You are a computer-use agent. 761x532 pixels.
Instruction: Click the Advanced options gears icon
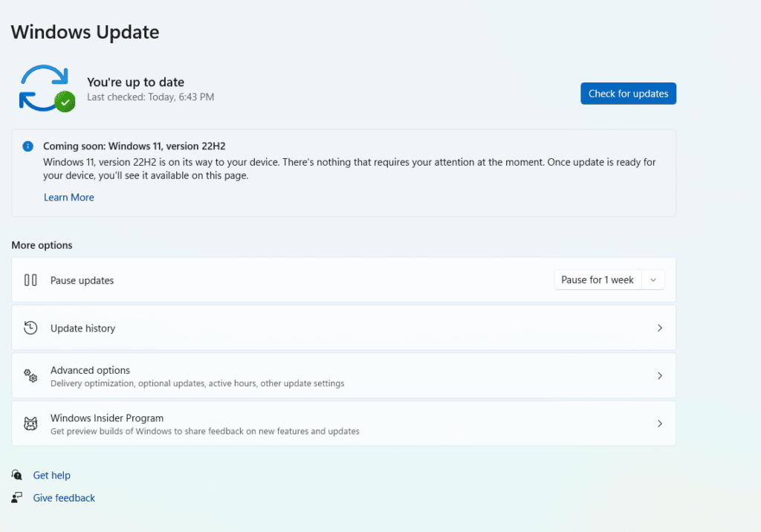tap(30, 376)
